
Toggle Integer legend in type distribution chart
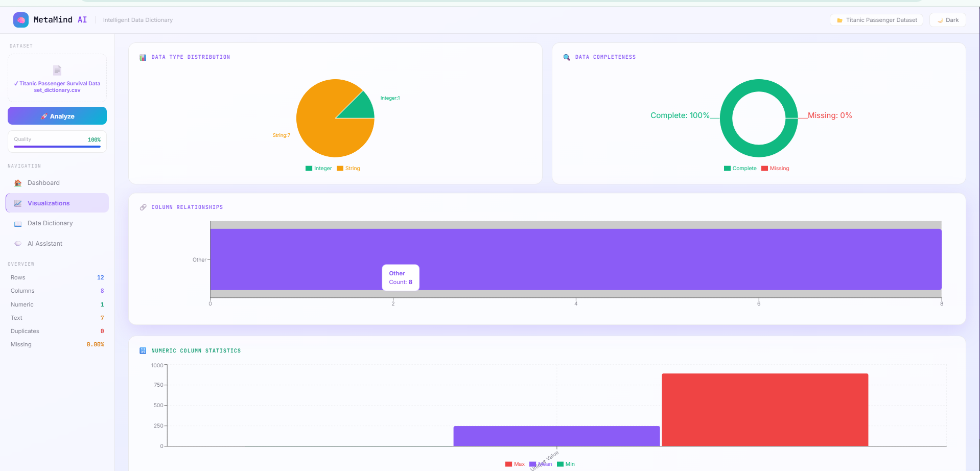(319, 169)
